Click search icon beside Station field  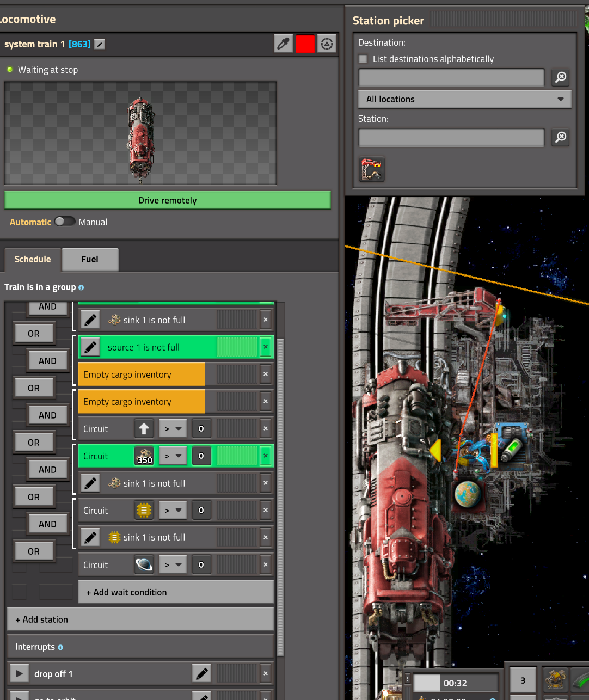(x=561, y=138)
